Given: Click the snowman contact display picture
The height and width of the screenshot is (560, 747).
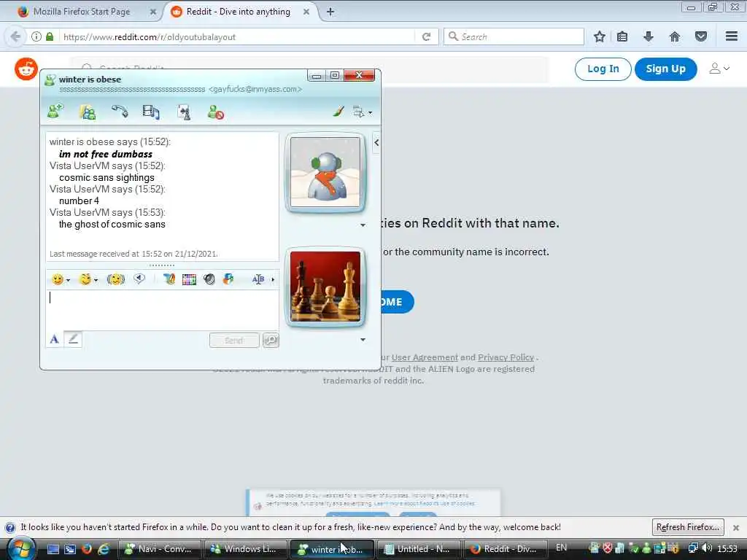Looking at the screenshot, I should coord(325,172).
